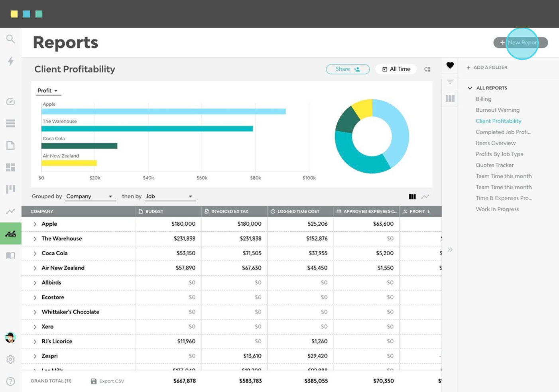This screenshot has width=559, height=392.
Task: Open the dashboard speedometer icon
Action: 10,101
